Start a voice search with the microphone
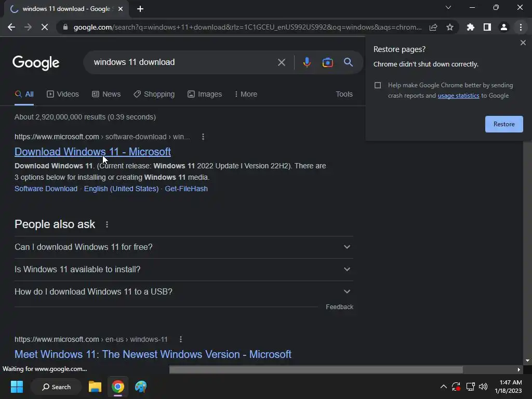 click(307, 62)
